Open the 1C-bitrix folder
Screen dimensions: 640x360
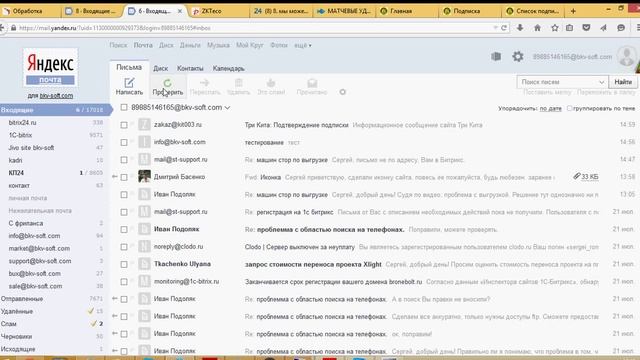[x=20, y=135]
